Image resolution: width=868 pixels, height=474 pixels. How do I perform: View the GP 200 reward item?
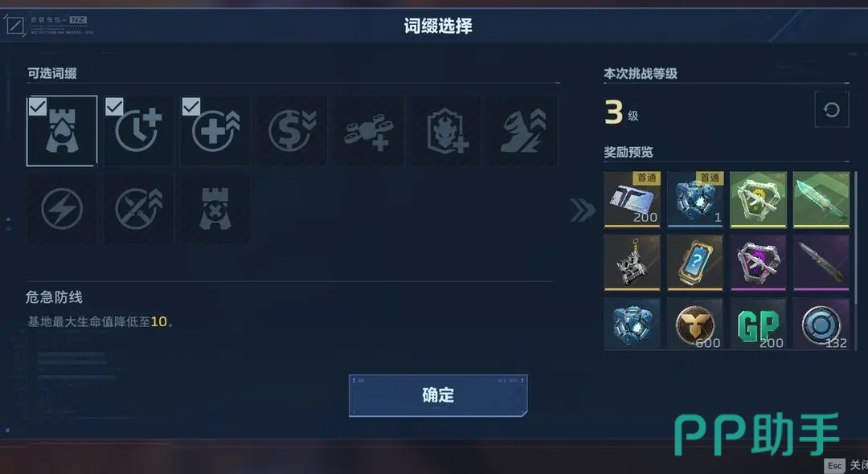(x=758, y=324)
